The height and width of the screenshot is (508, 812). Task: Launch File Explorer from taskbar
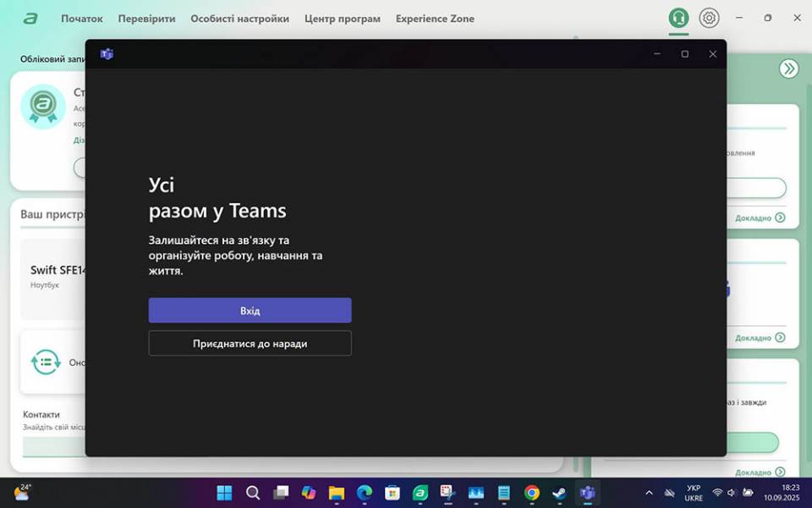tap(337, 493)
